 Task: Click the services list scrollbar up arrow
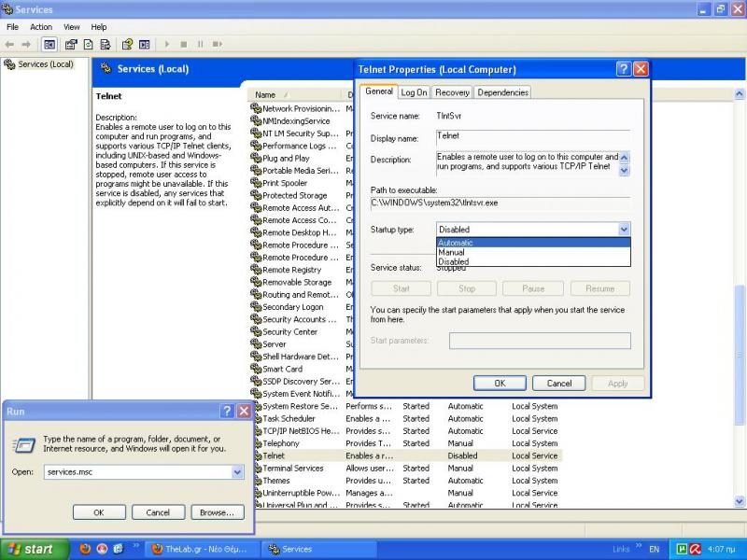tap(739, 94)
